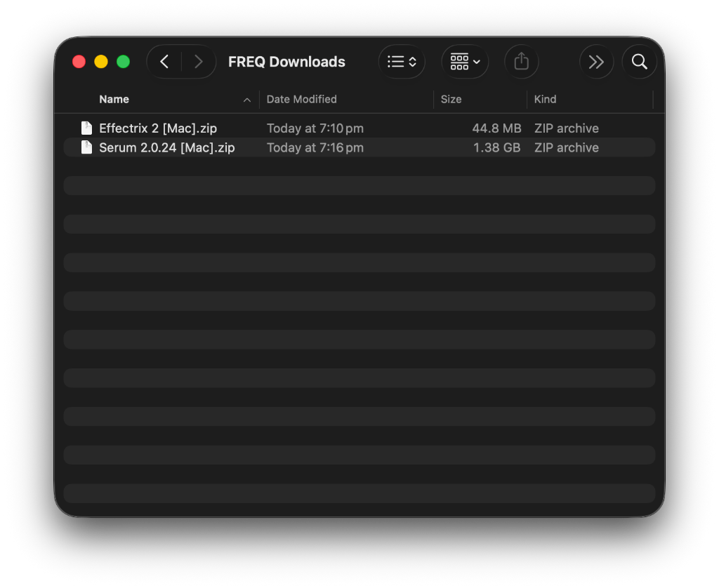This screenshot has width=719, height=588.
Task: Click the 44.8 MB size cell
Action: [496, 128]
